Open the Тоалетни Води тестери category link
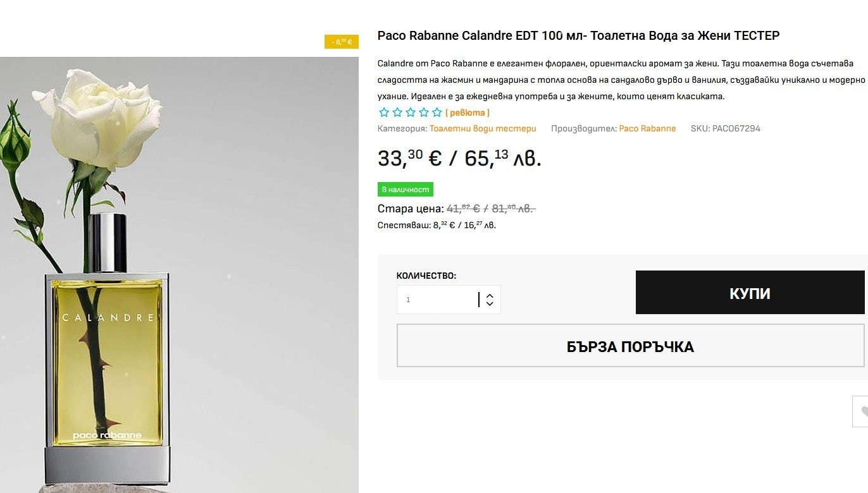Viewport: 868px width, 493px height. click(483, 128)
